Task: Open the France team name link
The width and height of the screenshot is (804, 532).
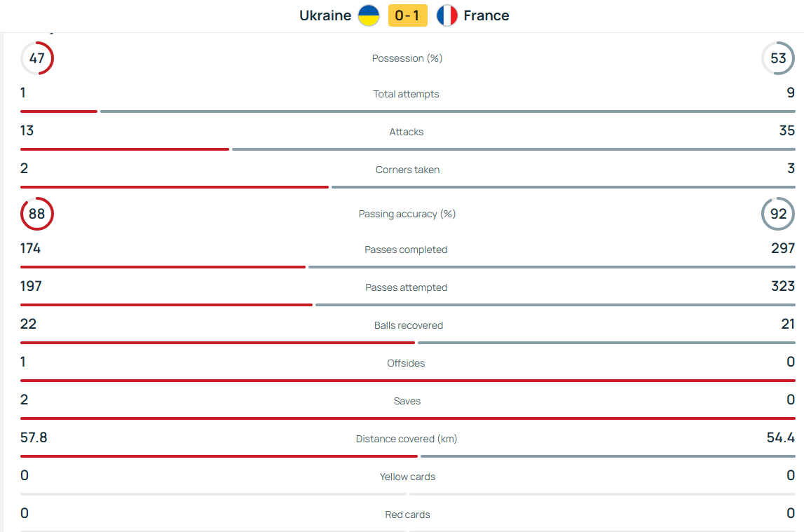Action: pos(486,15)
